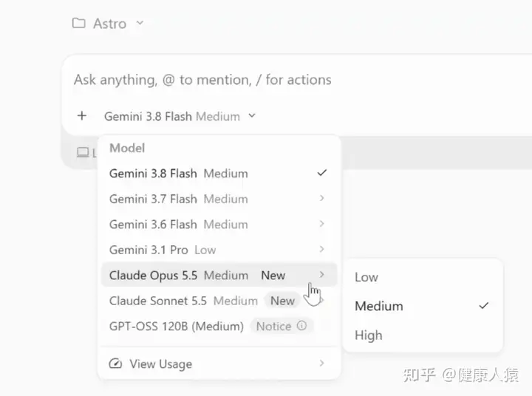Click the Notice badge on GPT-OSS
The width and height of the screenshot is (532, 396).
click(282, 326)
